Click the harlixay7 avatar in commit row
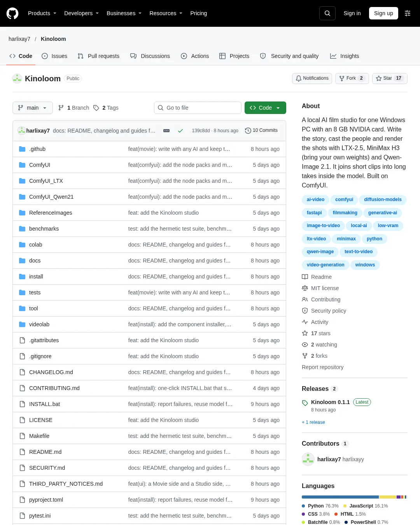 tap(21, 131)
